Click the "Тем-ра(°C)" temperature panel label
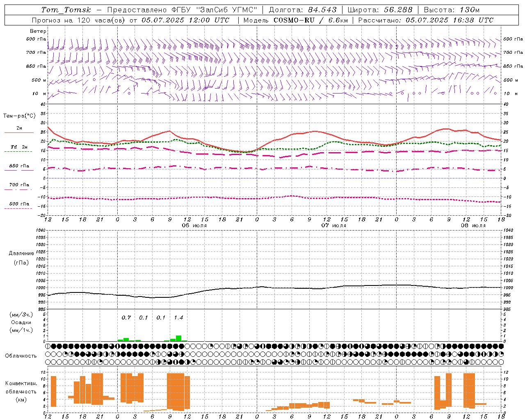 pyautogui.click(x=19, y=116)
